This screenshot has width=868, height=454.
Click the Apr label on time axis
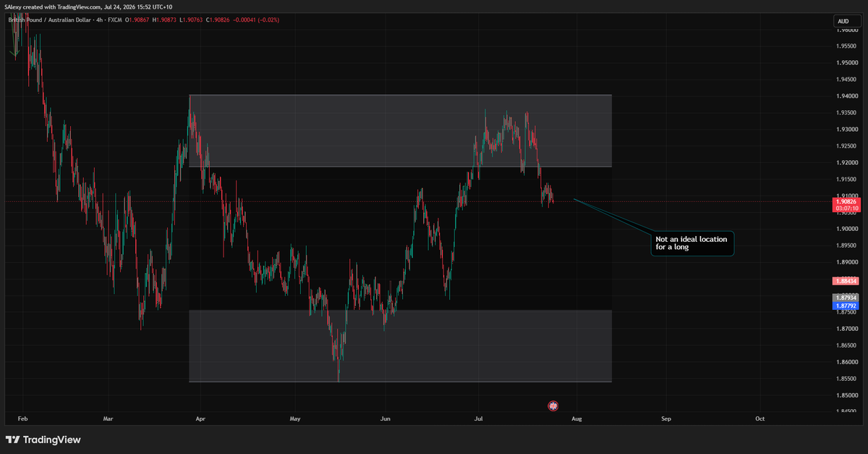[200, 419]
